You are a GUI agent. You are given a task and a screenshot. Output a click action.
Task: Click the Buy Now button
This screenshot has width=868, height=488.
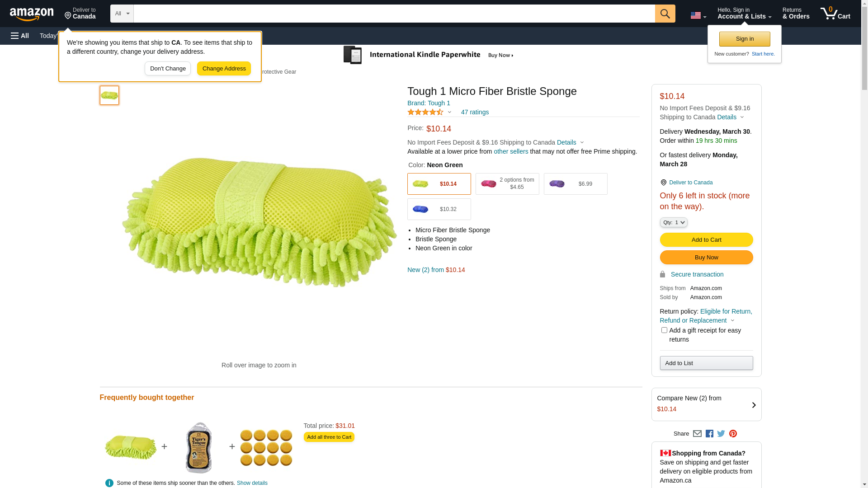[x=706, y=258]
